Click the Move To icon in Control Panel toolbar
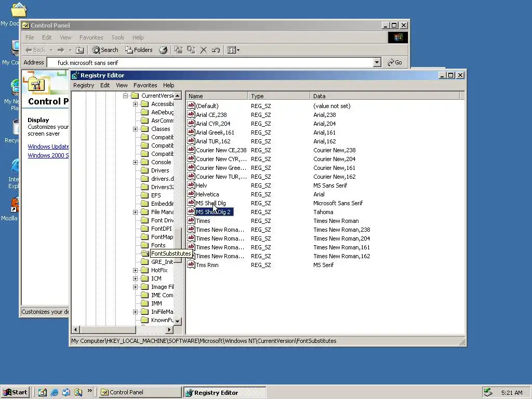532x399 pixels. (x=179, y=50)
